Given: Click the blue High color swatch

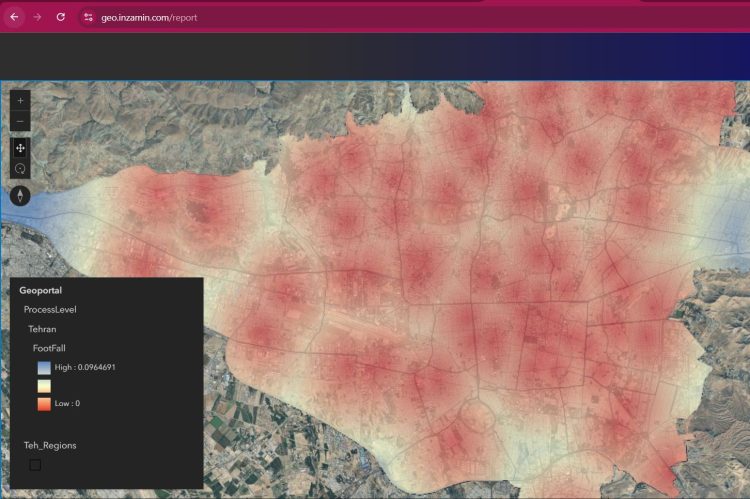Looking at the screenshot, I should click(x=45, y=367).
